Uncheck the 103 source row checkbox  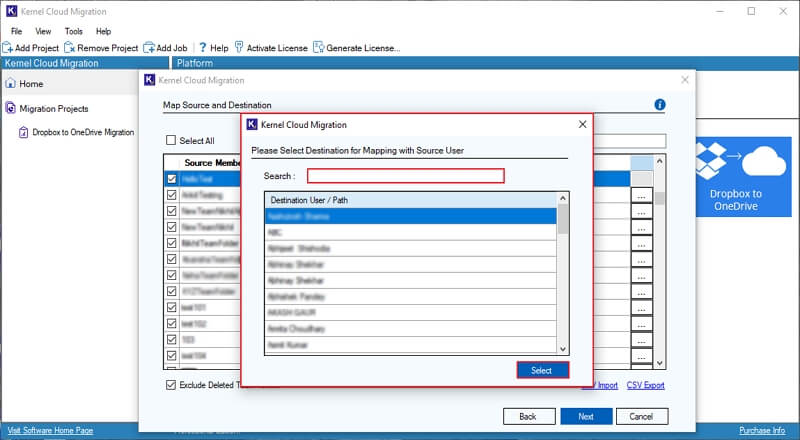coord(171,339)
